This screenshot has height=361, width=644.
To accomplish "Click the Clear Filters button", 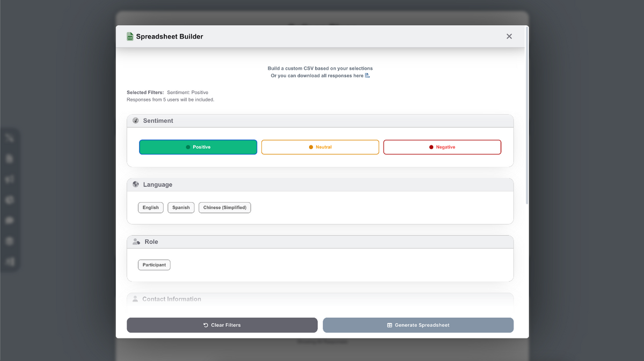I will tap(222, 325).
